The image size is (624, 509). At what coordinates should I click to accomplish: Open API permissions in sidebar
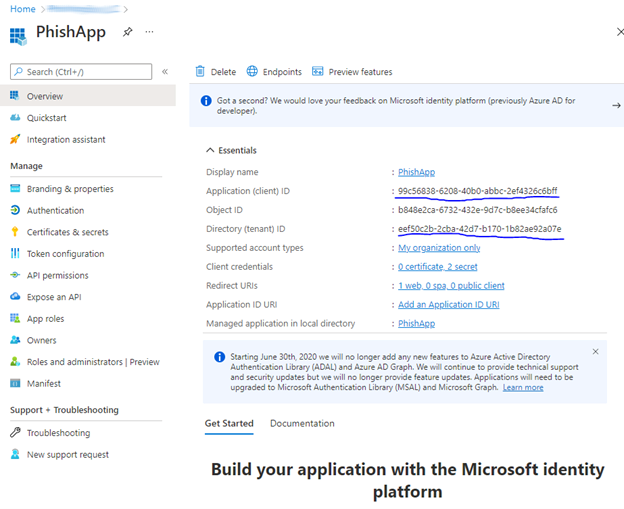click(x=57, y=276)
